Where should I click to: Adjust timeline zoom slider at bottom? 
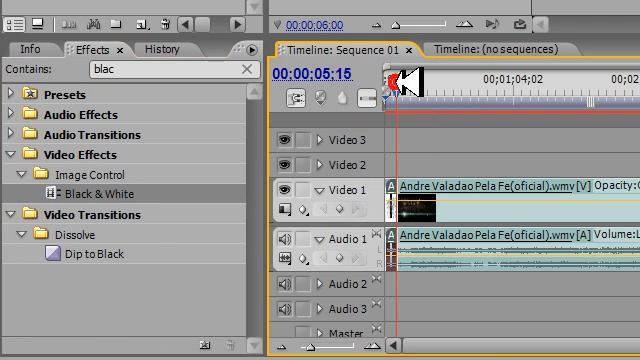pos(311,347)
